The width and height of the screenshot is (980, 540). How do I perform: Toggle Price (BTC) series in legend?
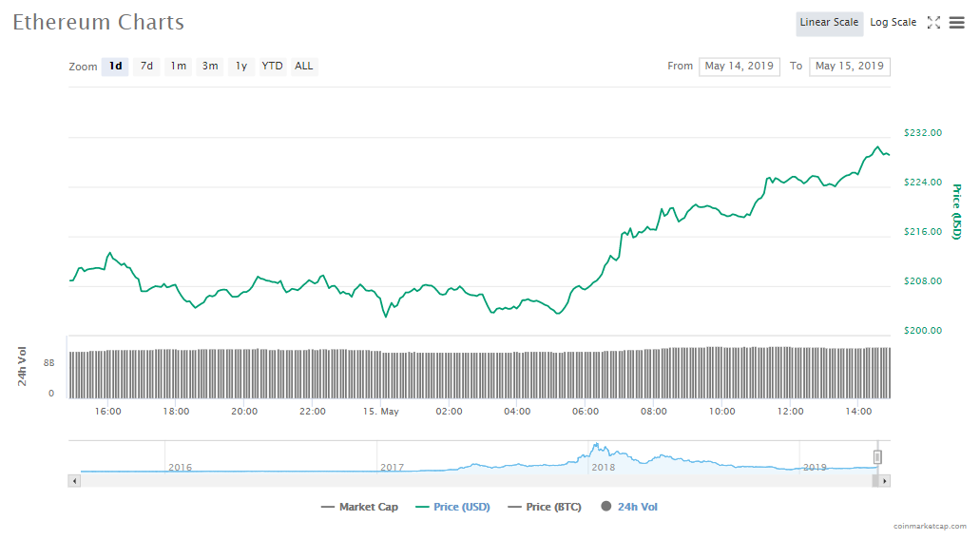point(544,507)
